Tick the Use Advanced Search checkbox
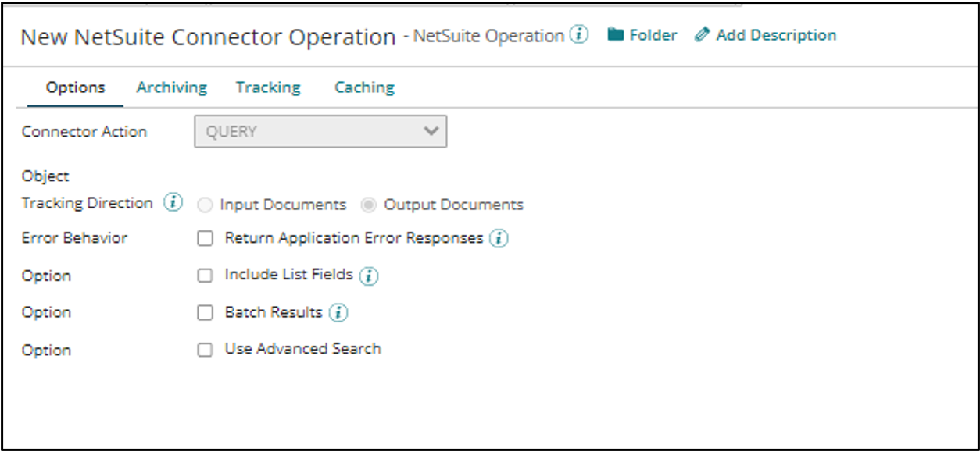 (x=205, y=350)
